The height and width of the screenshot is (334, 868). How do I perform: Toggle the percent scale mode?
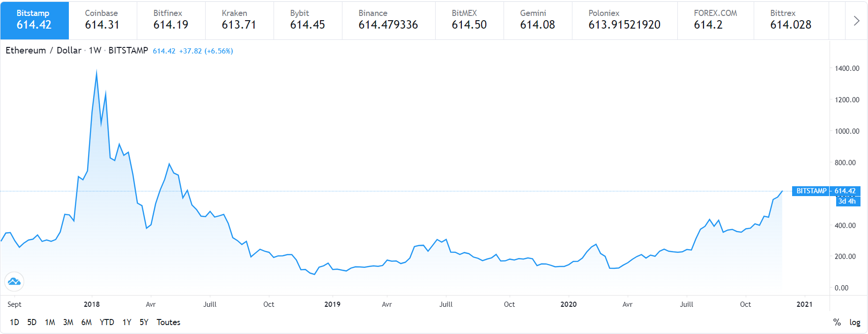pos(837,322)
